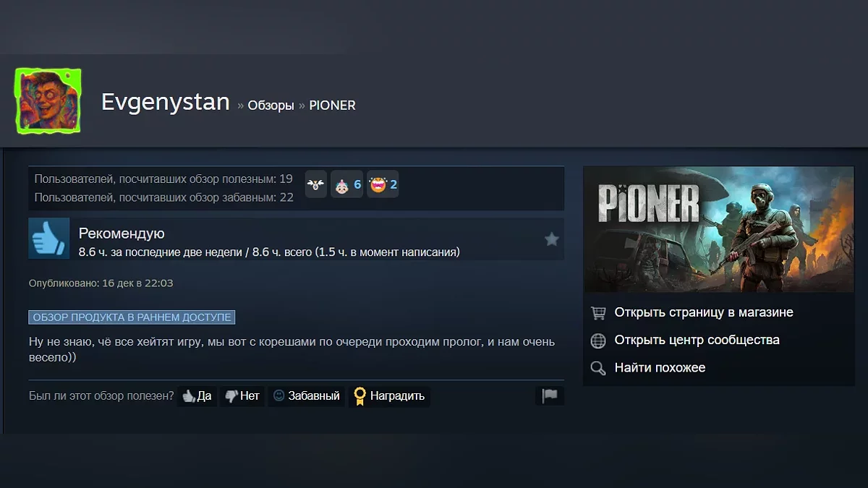This screenshot has height=488, width=868.
Task: Open the Evgenystan profile name link
Action: (166, 102)
